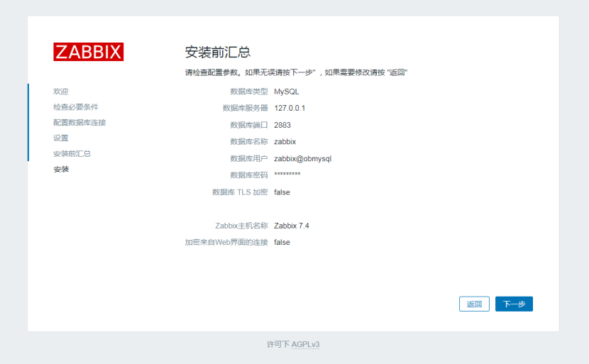Screen dimensions: 589x364
Task: Click 安装 step in sidebar
Action: tap(61, 170)
